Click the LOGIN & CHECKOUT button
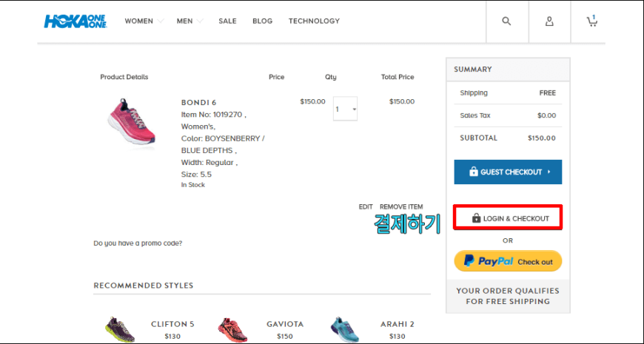The image size is (644, 344). coord(508,218)
